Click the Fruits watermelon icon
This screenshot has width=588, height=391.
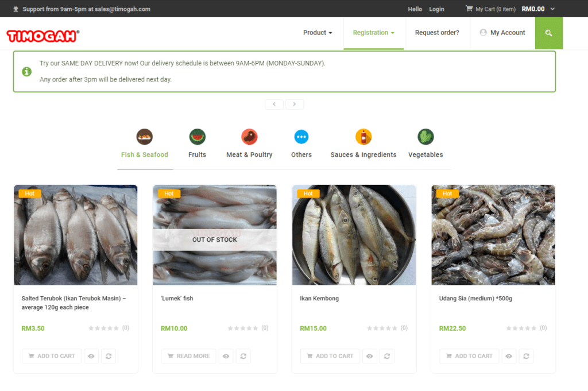pos(198,137)
